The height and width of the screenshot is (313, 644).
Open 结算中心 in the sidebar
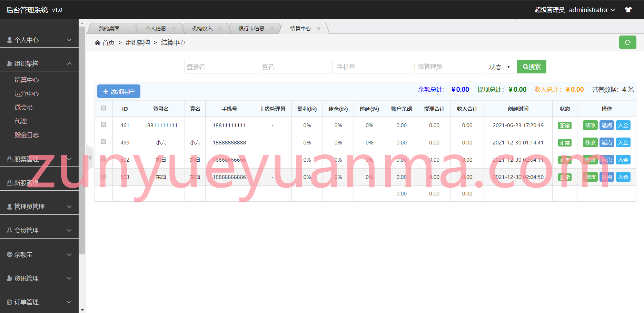coord(27,80)
